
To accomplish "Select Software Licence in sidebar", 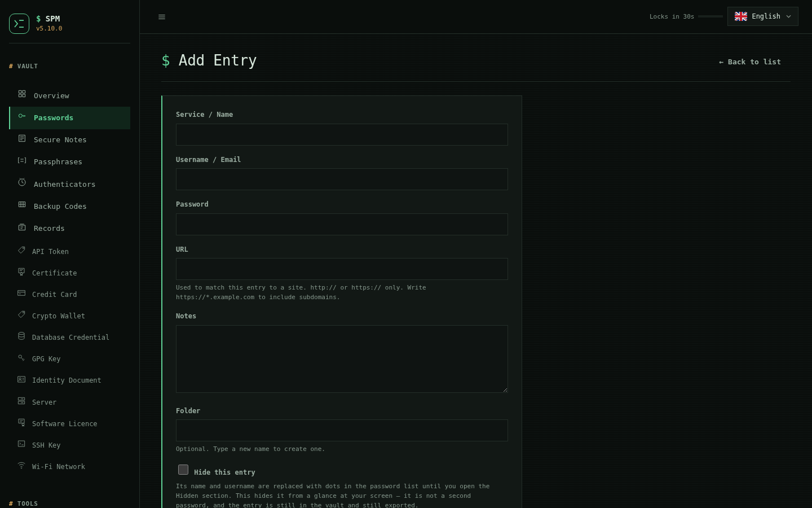I will tap(70, 423).
